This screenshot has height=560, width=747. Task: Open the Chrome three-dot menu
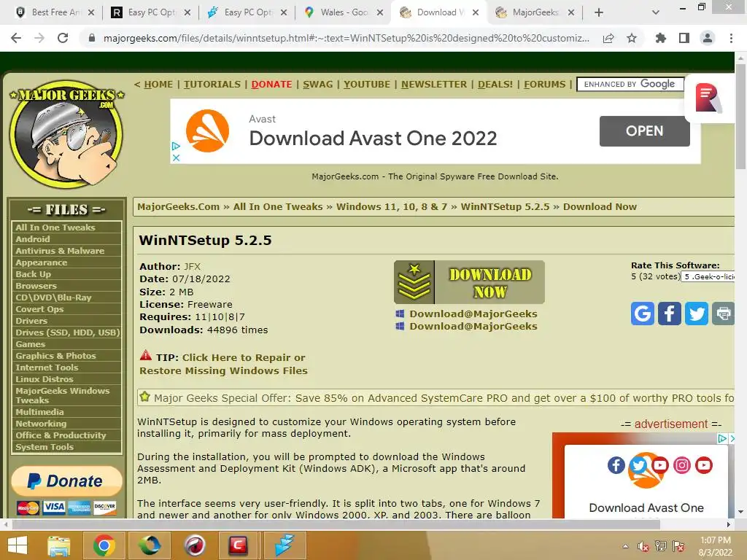pos(731,38)
